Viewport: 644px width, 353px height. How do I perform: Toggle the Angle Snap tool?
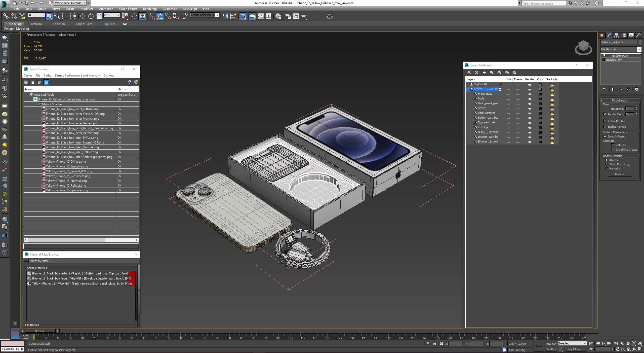160,16
